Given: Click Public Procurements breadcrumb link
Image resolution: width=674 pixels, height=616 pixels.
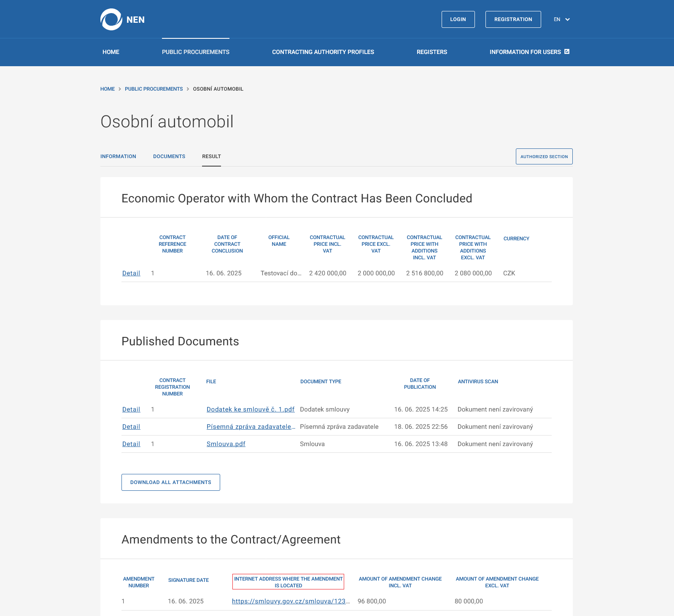Looking at the screenshot, I should [x=154, y=89].
